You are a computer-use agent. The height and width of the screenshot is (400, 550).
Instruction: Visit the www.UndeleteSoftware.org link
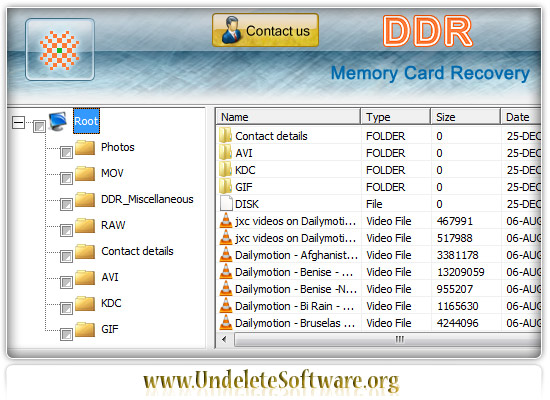[271, 381]
